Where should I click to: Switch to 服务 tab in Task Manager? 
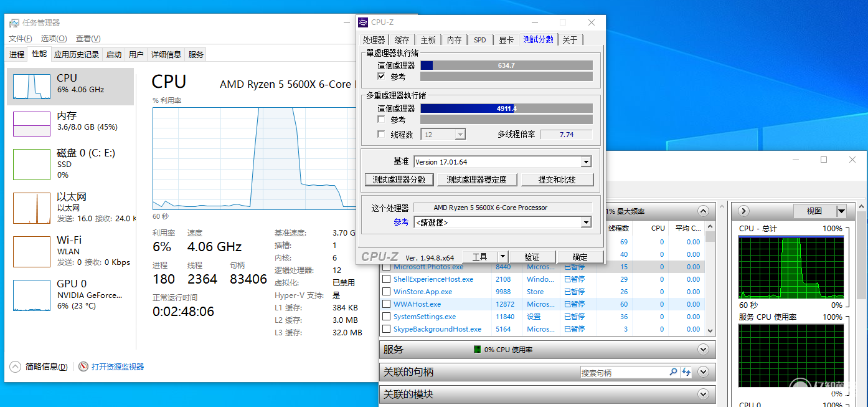coord(196,54)
